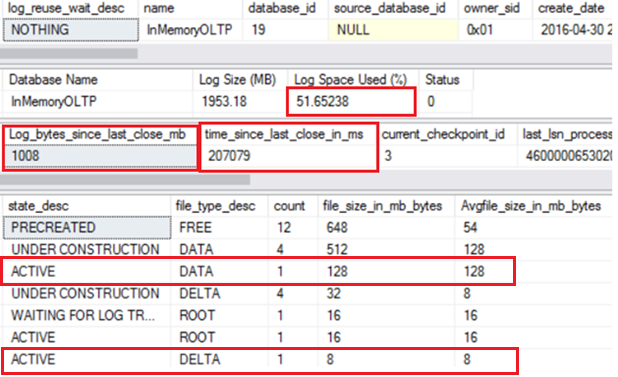618x377 pixels.
Task: Click the log size value 1953.18
Action: click(x=224, y=102)
